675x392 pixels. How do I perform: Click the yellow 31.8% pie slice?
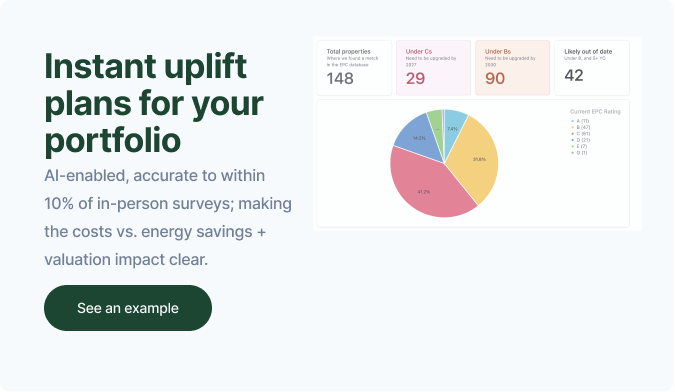pyautogui.click(x=476, y=160)
